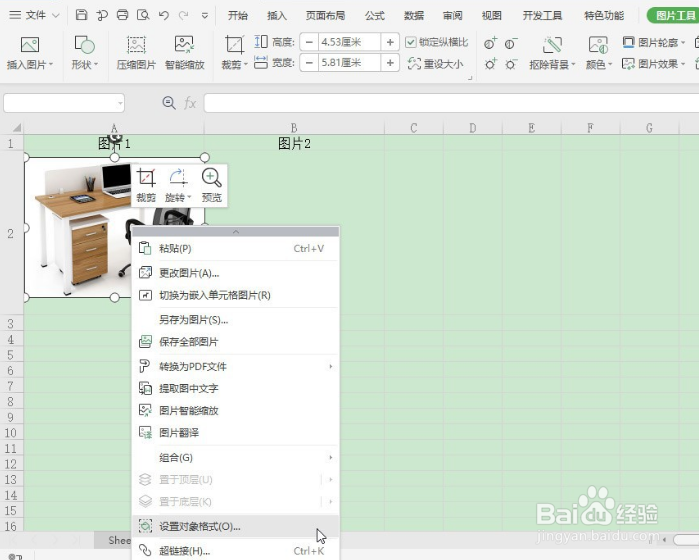
Task: Click the Save icon in quick access toolbar
Action: click(82, 15)
